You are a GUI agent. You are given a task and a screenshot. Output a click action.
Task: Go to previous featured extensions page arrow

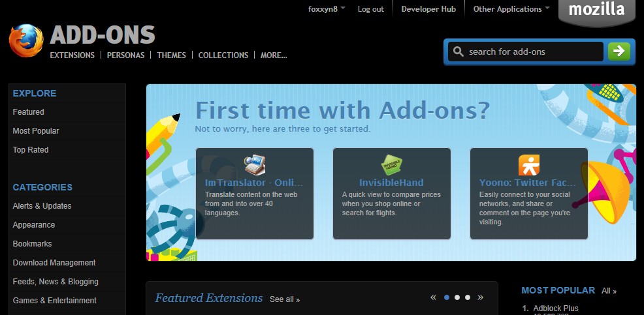(433, 297)
